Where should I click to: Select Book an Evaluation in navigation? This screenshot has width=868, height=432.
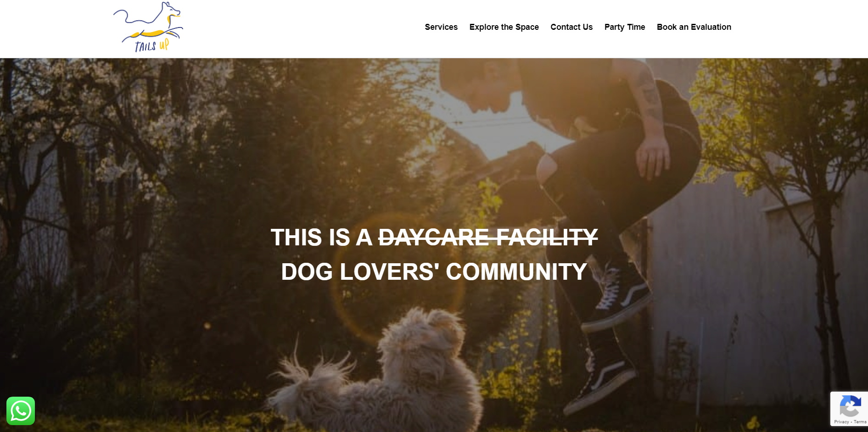[694, 27]
